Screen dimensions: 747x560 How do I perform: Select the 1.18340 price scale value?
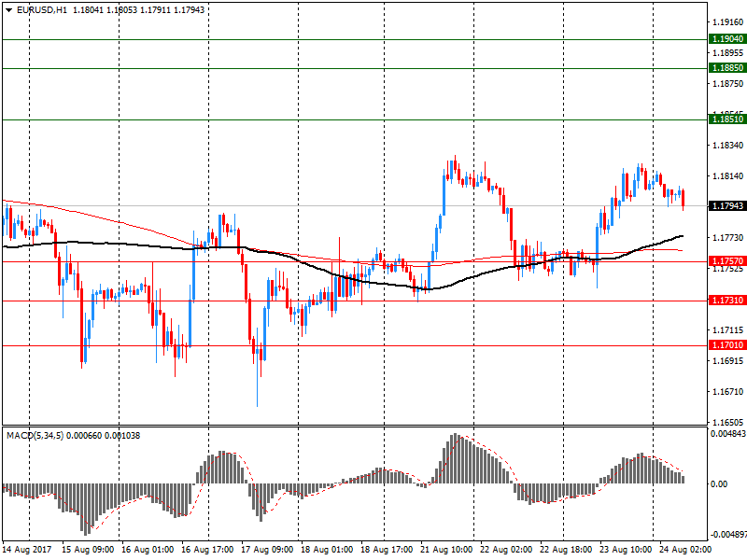(x=727, y=146)
